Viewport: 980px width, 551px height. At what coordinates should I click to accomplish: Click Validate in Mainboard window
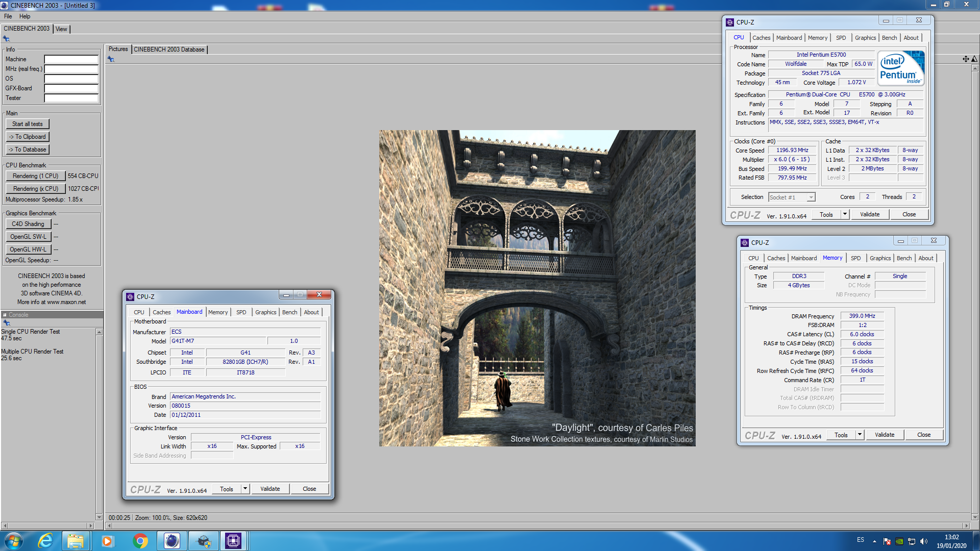coord(270,489)
